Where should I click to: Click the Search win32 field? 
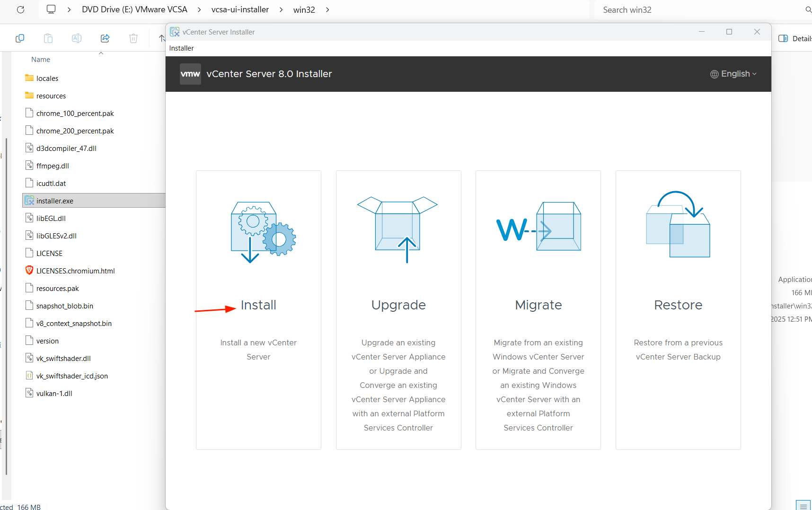pyautogui.click(x=702, y=9)
